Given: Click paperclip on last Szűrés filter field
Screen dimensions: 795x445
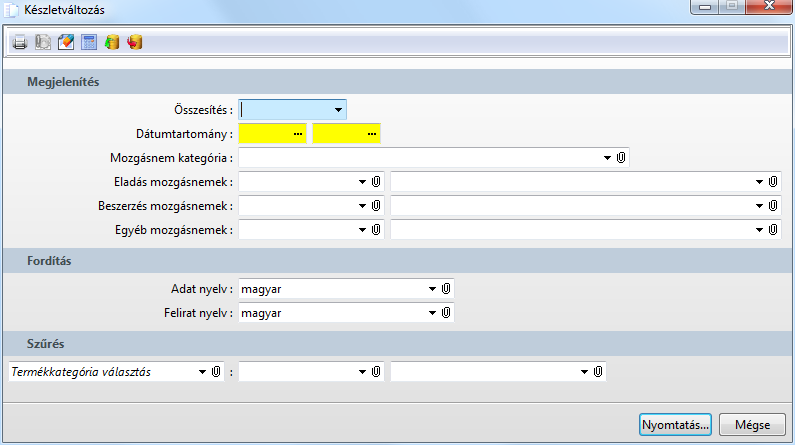Looking at the screenshot, I should [598, 372].
